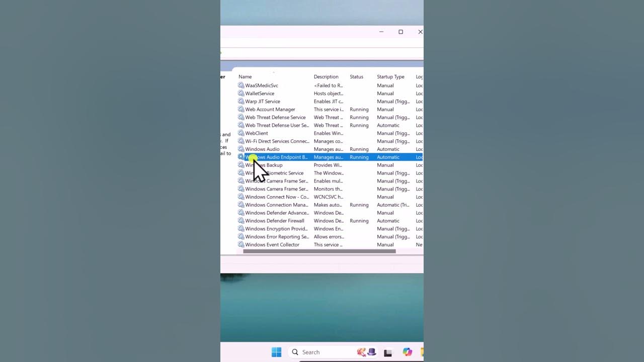This screenshot has width=644, height=362.
Task: Click the Web Account Manager service icon
Action: [x=241, y=110]
